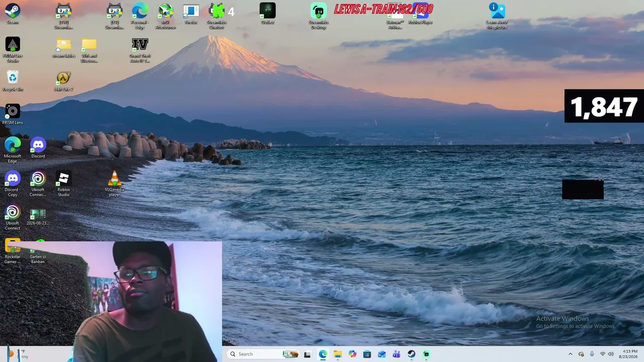
Task: Open Outlook from the taskbar
Action: [382, 354]
